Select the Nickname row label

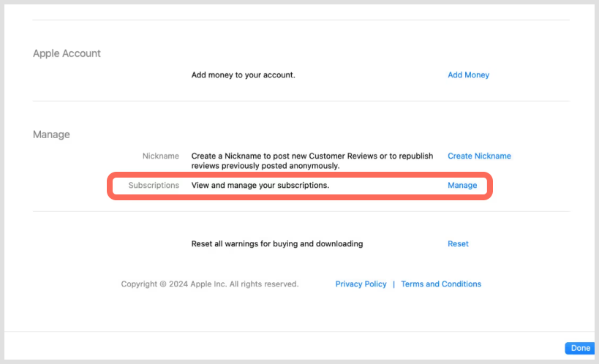[161, 156]
